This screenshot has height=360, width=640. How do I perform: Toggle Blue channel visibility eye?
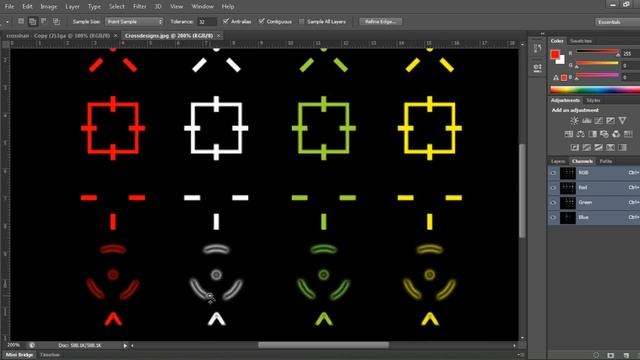[553, 217]
